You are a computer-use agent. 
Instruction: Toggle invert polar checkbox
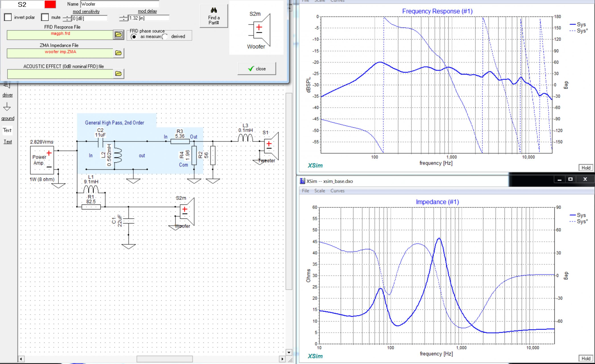[8, 17]
